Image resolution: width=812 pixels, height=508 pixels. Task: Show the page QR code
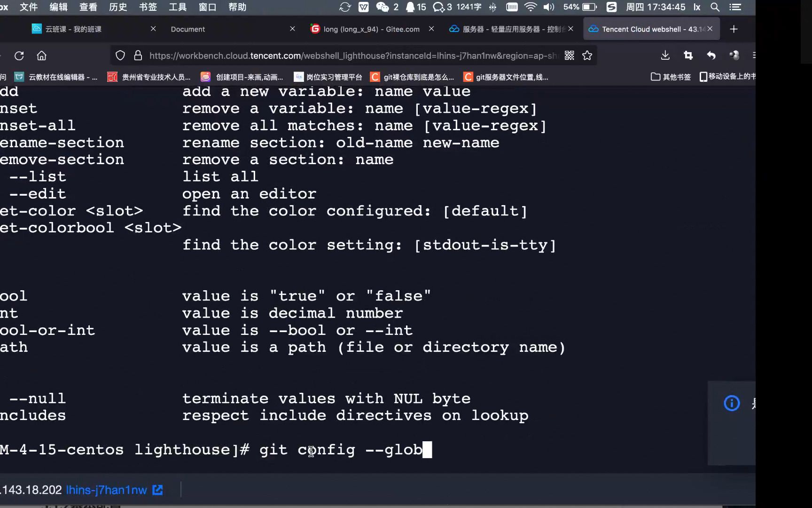pos(570,56)
